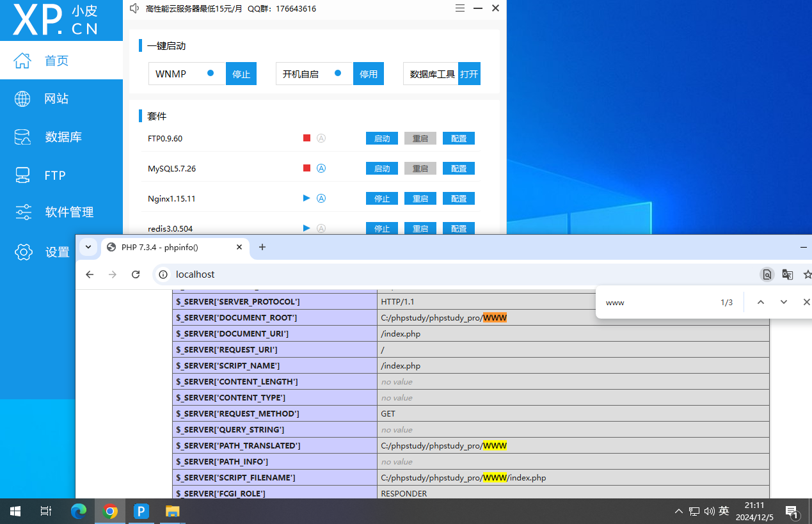This screenshot has width=812, height=524.
Task: Open the 数据库 (Database) sidebar section
Action: (x=63, y=137)
